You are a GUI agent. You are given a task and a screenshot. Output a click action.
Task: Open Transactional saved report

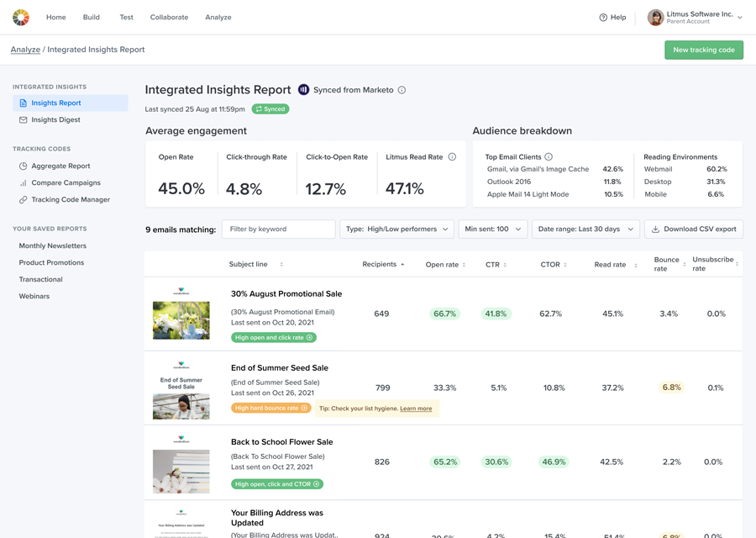click(x=41, y=279)
